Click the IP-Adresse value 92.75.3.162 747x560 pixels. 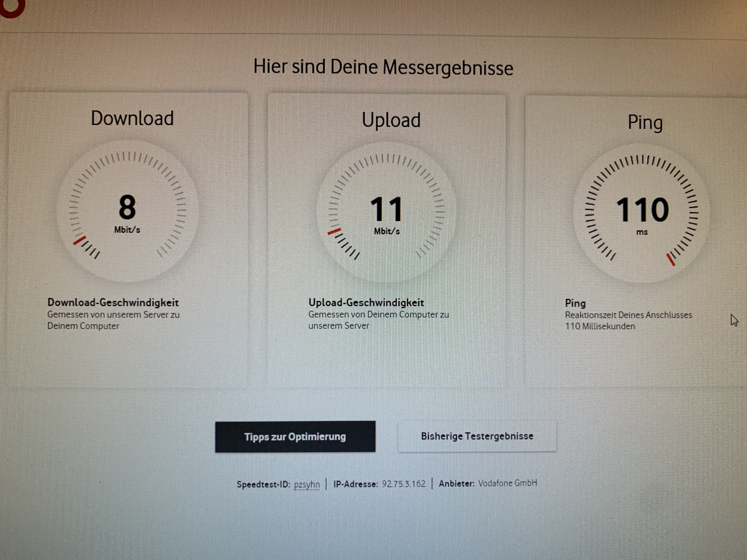404,484
